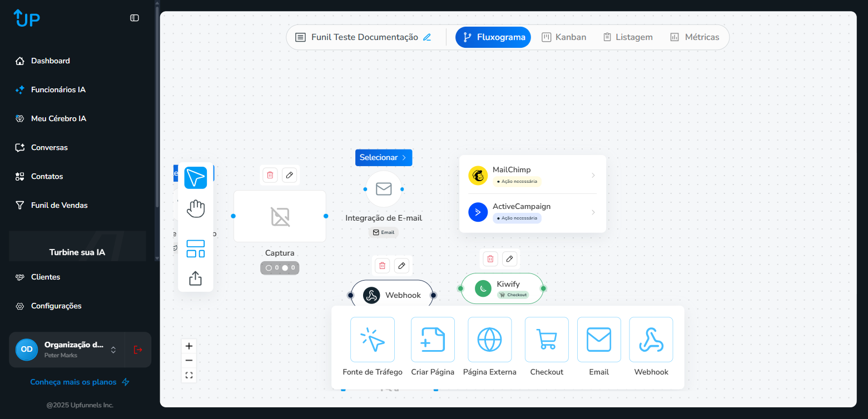Zoom in with the plus button
This screenshot has height=419, width=868.
pos(189,346)
